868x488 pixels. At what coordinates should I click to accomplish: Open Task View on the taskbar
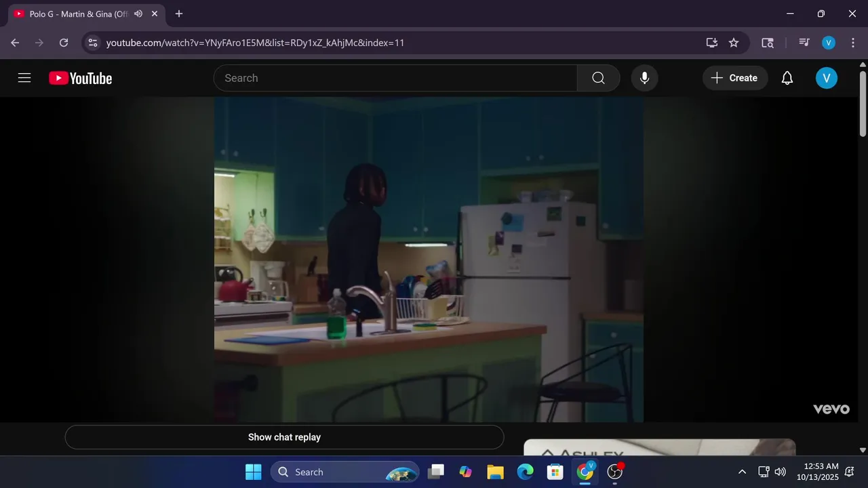click(436, 472)
